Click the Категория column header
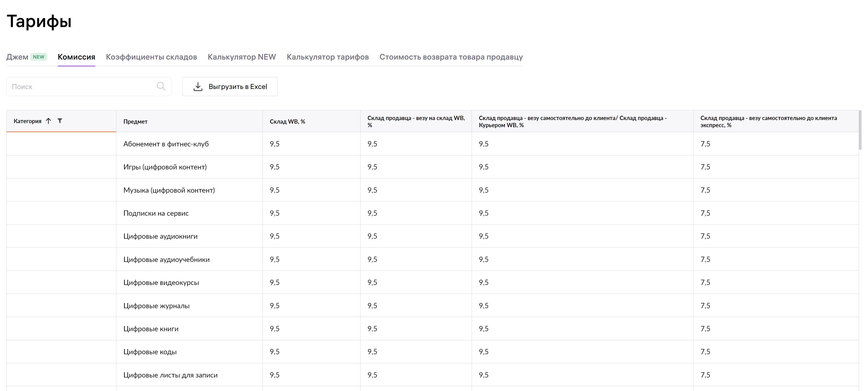This screenshot has width=868, height=391. pyautogui.click(x=28, y=121)
